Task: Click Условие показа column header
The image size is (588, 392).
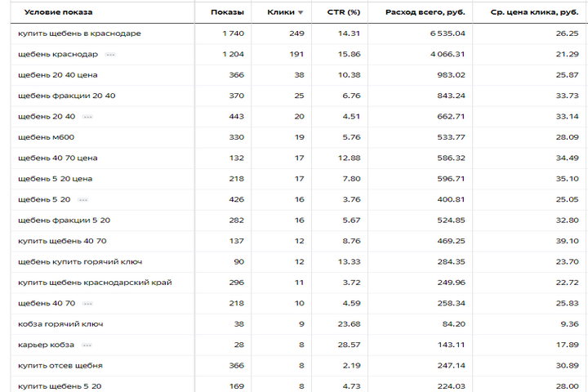Action: pyautogui.click(x=58, y=12)
